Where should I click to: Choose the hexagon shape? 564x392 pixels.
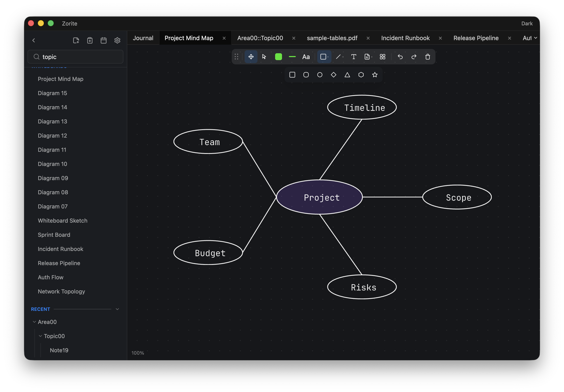point(361,74)
